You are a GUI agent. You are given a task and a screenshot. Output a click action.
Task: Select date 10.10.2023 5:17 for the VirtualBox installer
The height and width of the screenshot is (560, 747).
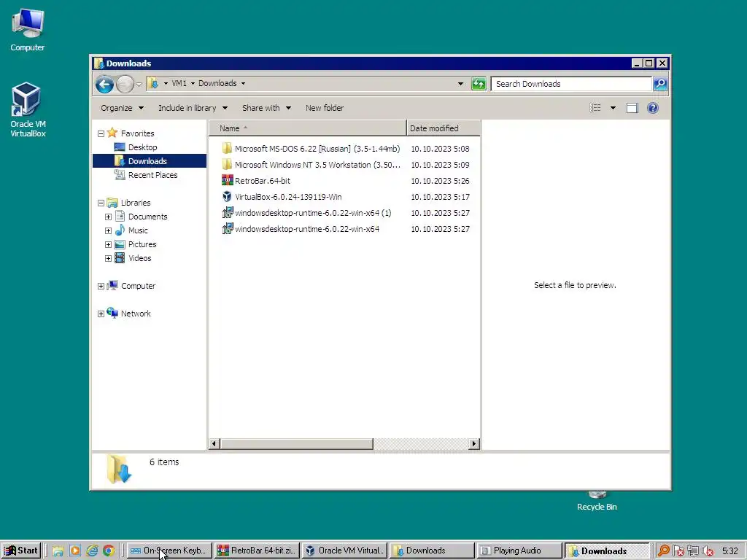pyautogui.click(x=440, y=197)
